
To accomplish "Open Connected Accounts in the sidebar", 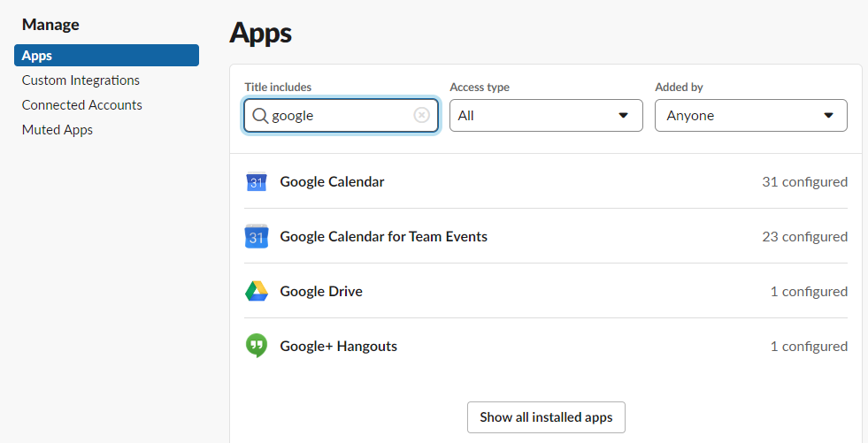I will (x=82, y=105).
